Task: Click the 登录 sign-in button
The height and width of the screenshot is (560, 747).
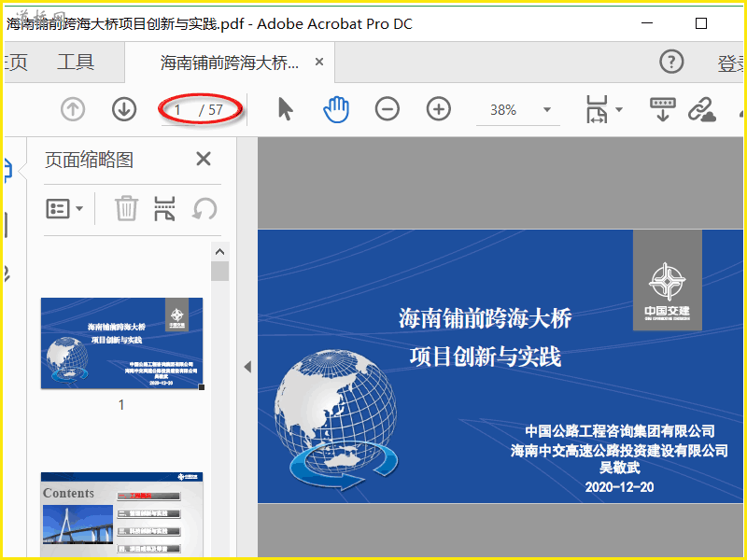Action: [x=731, y=63]
